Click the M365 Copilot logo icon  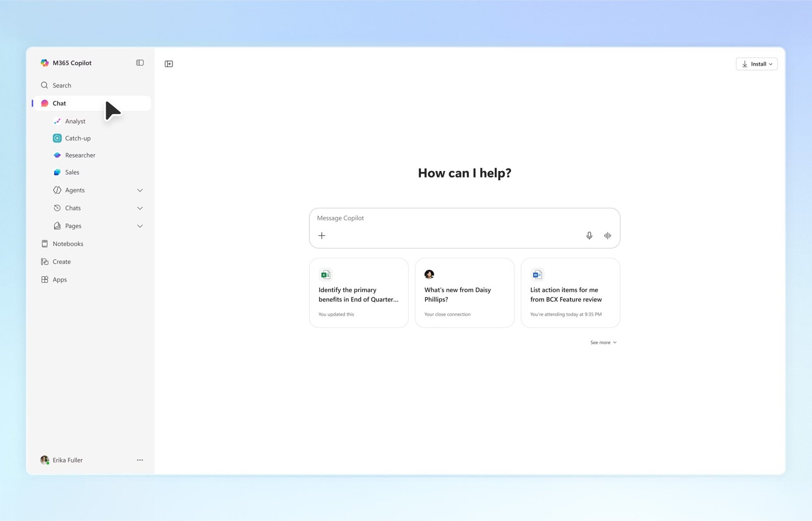(x=45, y=63)
